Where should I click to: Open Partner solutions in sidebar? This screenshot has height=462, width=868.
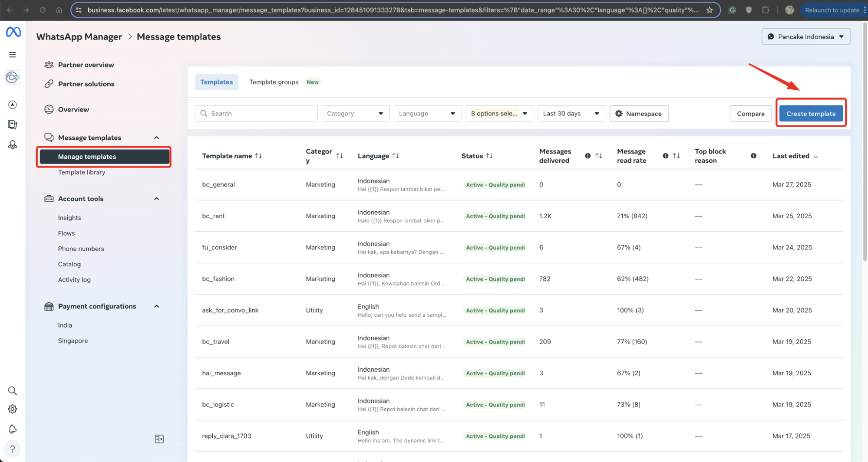pos(86,84)
